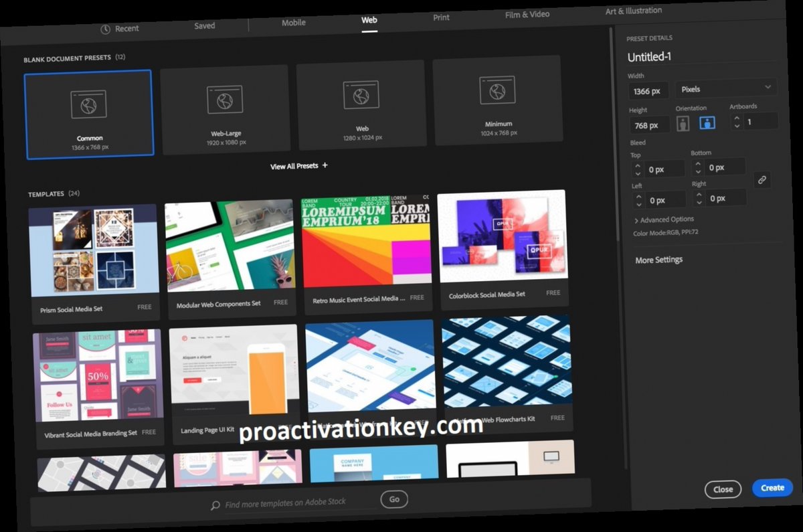Click the up stepper arrow to increase Artboards
The image size is (803, 532).
[737, 118]
